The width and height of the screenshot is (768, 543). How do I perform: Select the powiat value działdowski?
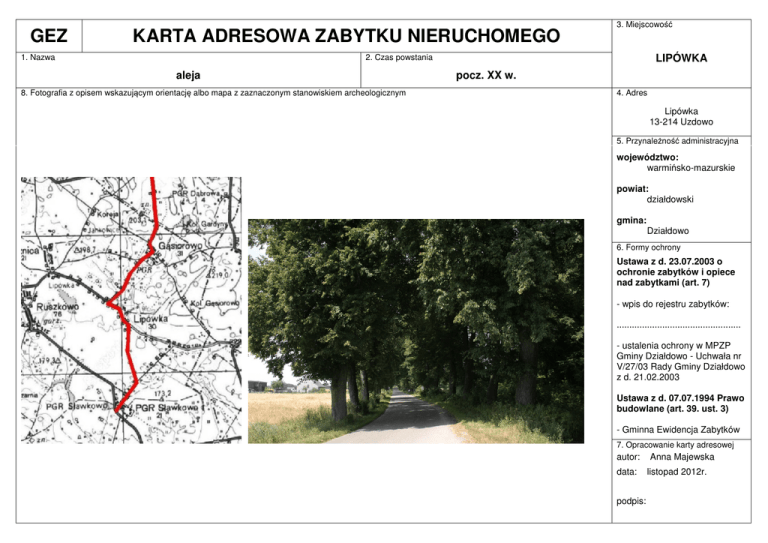pyautogui.click(x=670, y=199)
